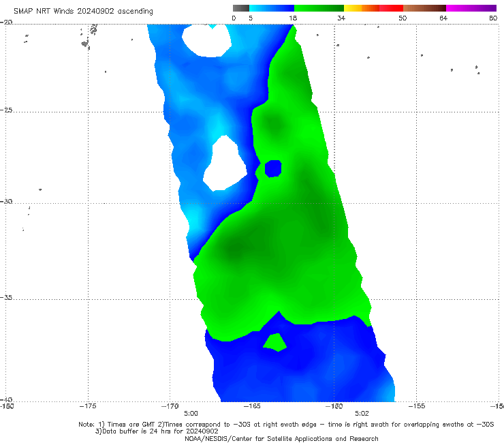504x443 pixels.
Task: Click the '-170' longitude axis label
Action: 170,406
